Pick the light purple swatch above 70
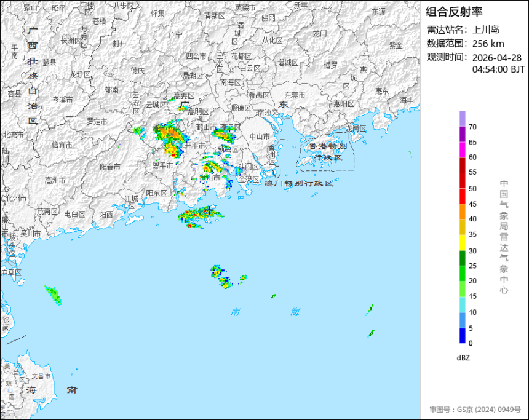The width and height of the screenshot is (529, 420). click(462, 119)
